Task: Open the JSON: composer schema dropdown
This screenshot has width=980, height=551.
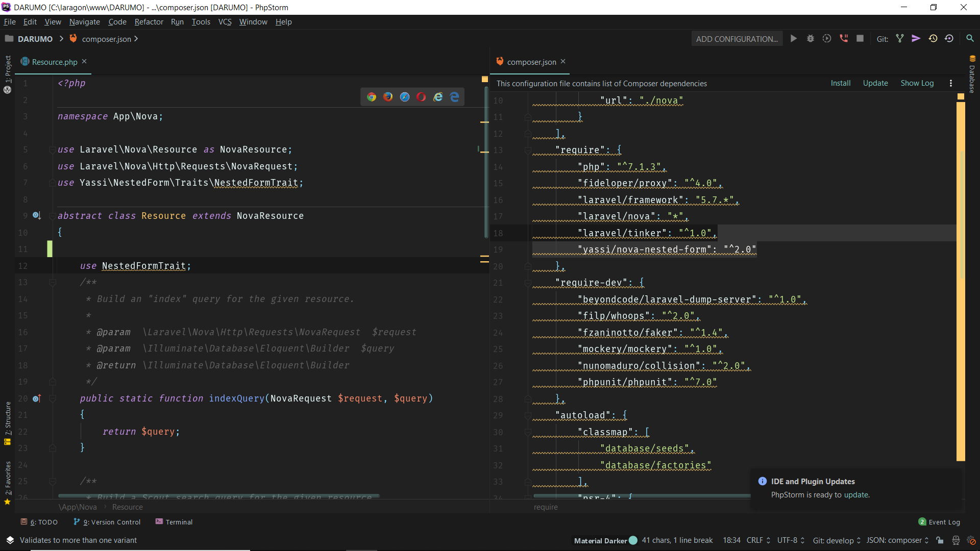Action: click(x=897, y=540)
